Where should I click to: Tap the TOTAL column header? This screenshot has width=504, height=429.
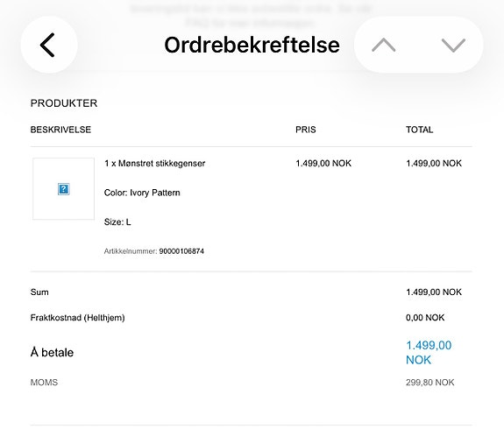click(x=420, y=130)
